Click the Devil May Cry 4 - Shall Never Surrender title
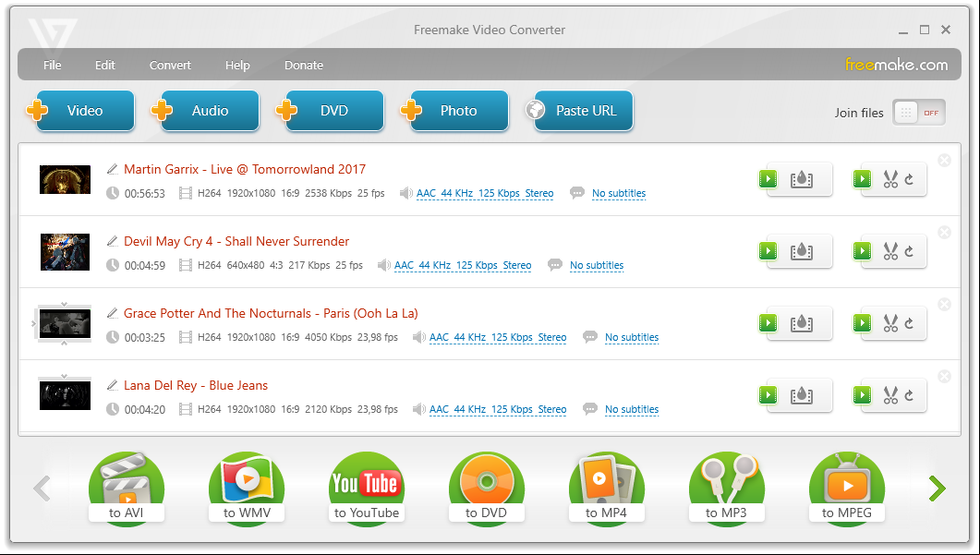This screenshot has width=980, height=555. click(236, 241)
